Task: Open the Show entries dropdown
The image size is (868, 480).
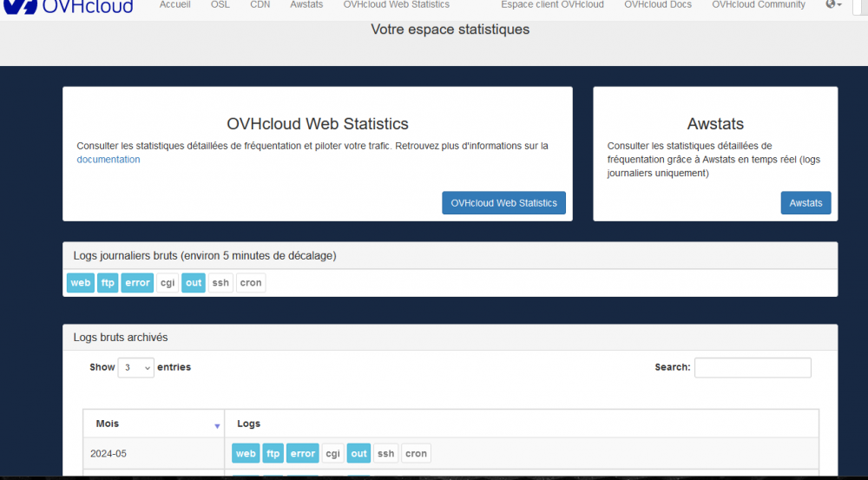Action: [x=135, y=368]
